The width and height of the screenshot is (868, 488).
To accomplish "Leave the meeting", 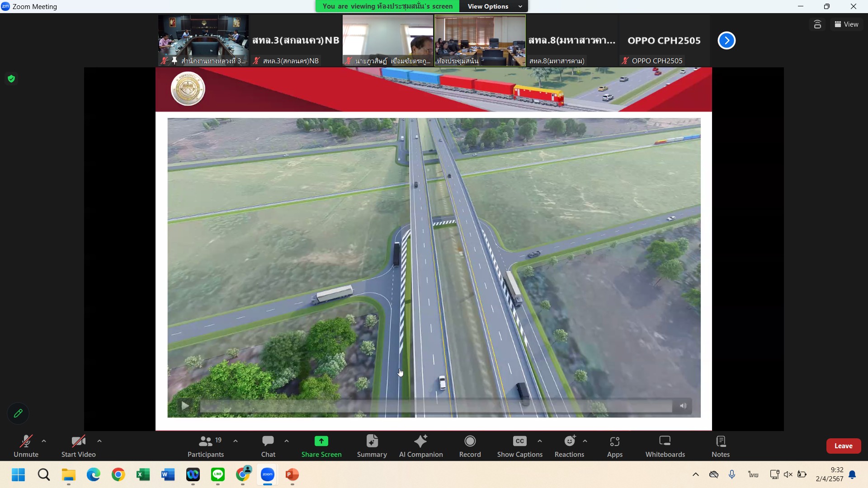I will [x=843, y=446].
